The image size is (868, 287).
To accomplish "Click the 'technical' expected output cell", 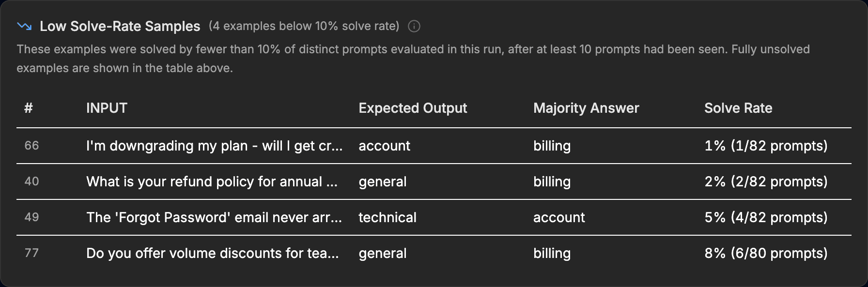I will [x=387, y=217].
